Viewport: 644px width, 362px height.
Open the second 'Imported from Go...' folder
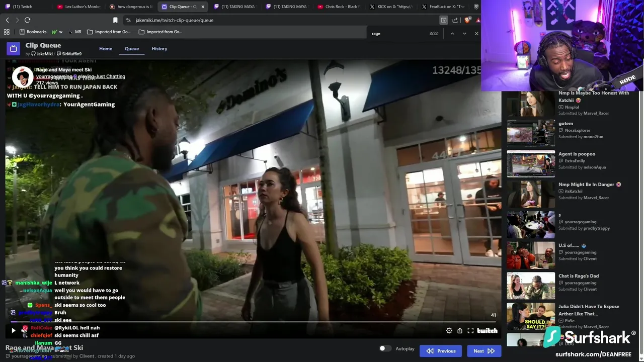160,32
